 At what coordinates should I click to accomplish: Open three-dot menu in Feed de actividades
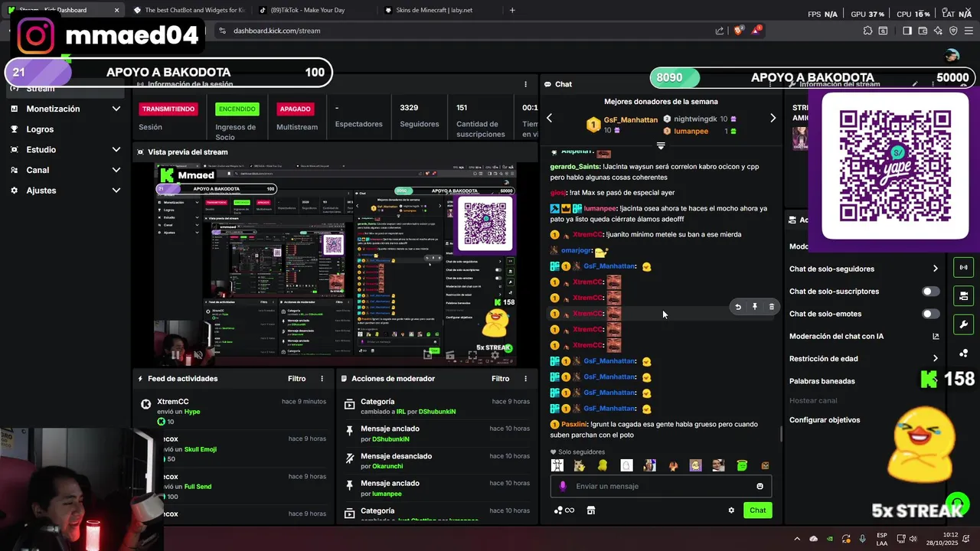click(322, 379)
